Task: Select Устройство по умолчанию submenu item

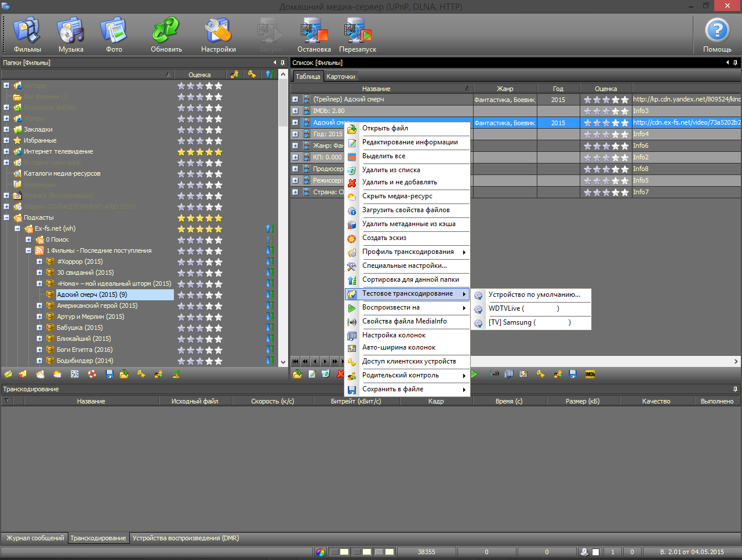Action: click(x=534, y=295)
